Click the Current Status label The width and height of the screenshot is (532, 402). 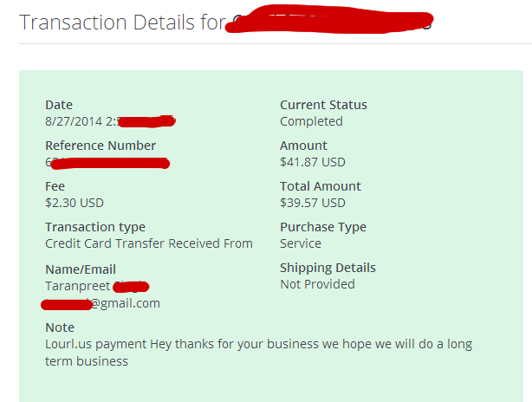[x=323, y=105]
